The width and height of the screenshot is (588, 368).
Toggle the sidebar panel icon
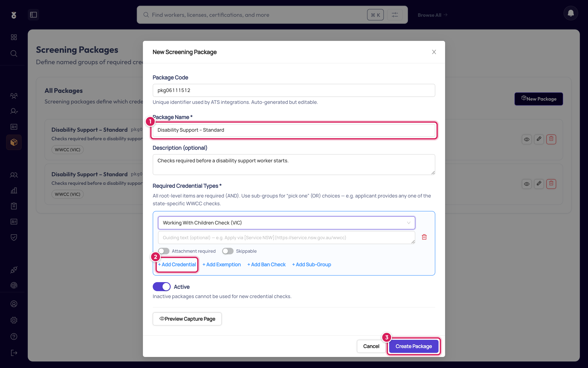(33, 15)
